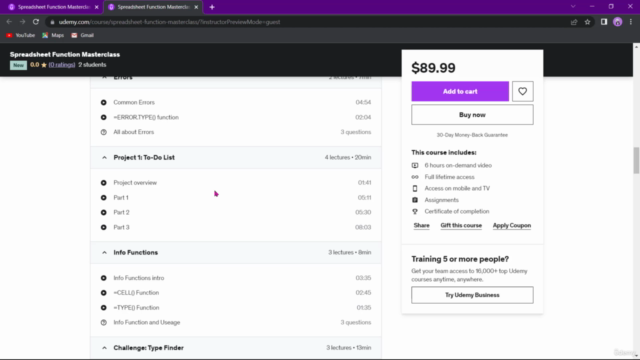Open the 0 ratings link
This screenshot has width=640, height=360.
coord(62,65)
